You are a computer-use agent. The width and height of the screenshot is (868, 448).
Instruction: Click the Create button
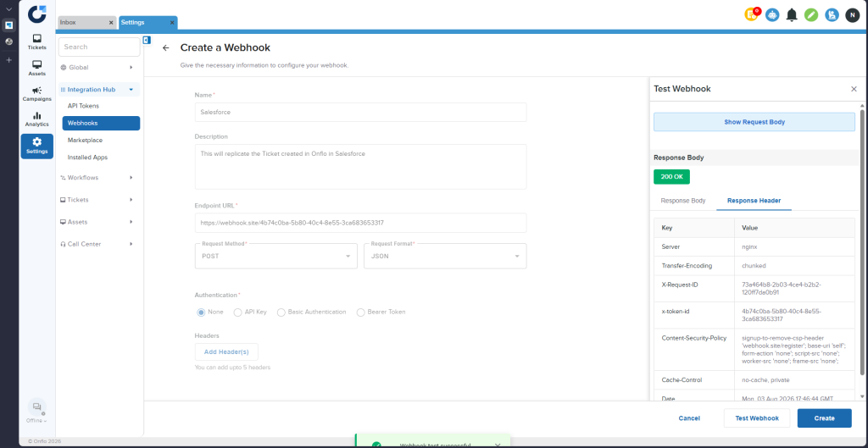click(x=824, y=418)
